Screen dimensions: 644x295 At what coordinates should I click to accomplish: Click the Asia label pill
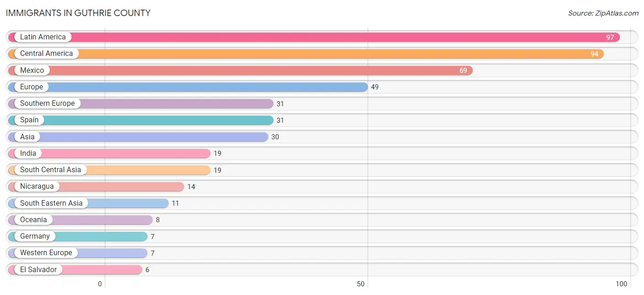(27, 137)
